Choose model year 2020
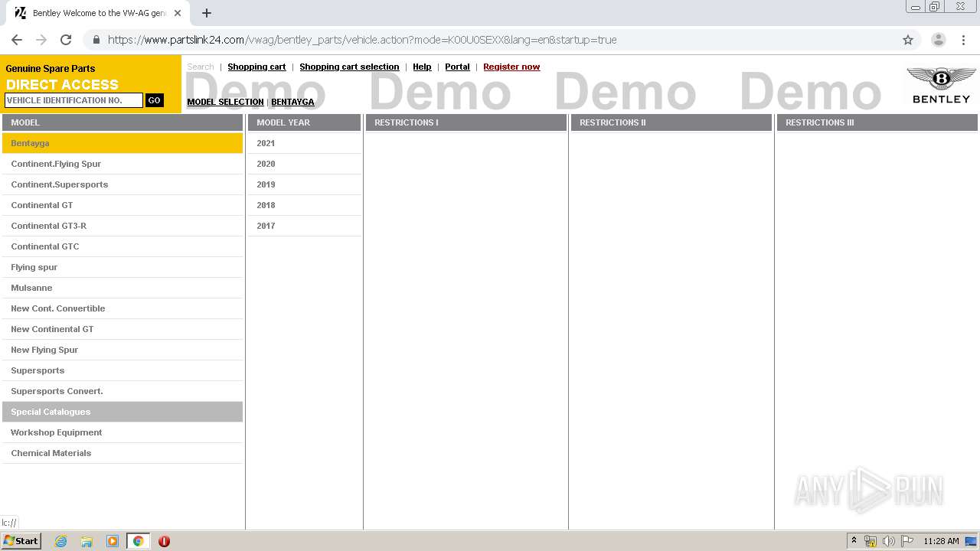The width and height of the screenshot is (980, 551). 304,164
